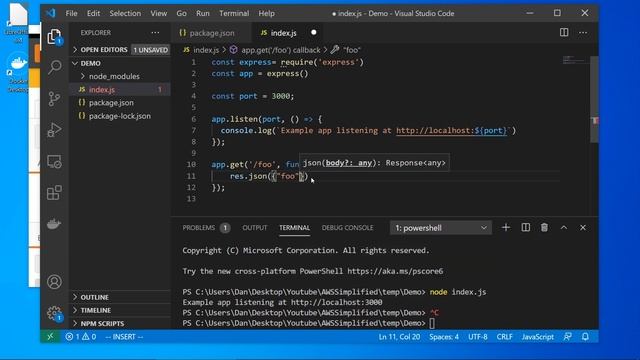Split the editor to the right
Viewport: 640px width, 360px height.
[564, 32]
